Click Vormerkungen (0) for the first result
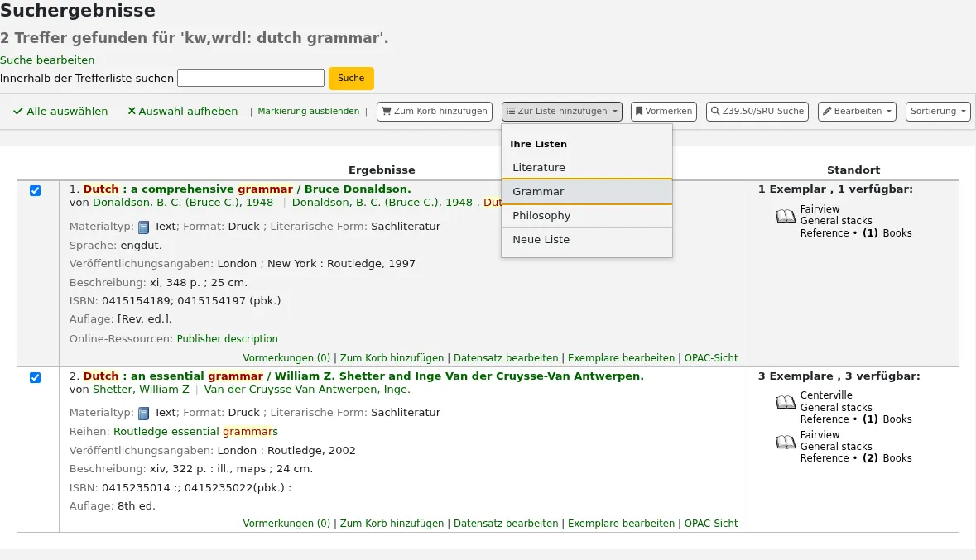This screenshot has height=560, width=976. 286,358
